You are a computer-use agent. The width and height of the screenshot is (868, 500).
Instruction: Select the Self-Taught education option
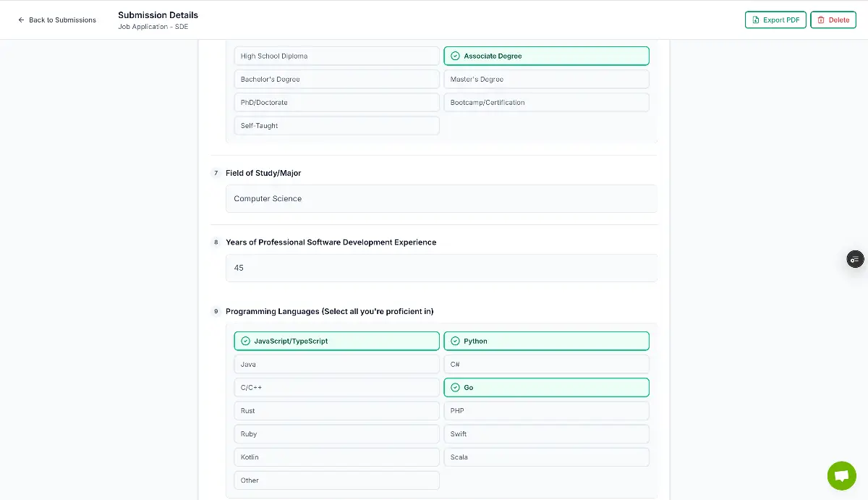tap(336, 125)
